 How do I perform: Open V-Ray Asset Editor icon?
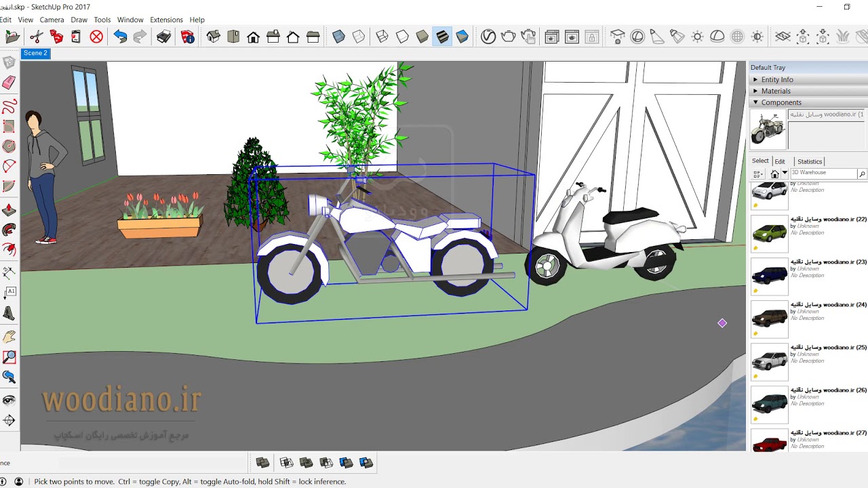(488, 37)
